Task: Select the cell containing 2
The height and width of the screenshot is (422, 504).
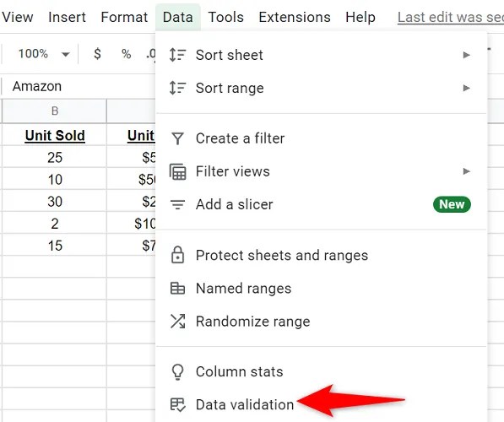Action: [x=55, y=224]
